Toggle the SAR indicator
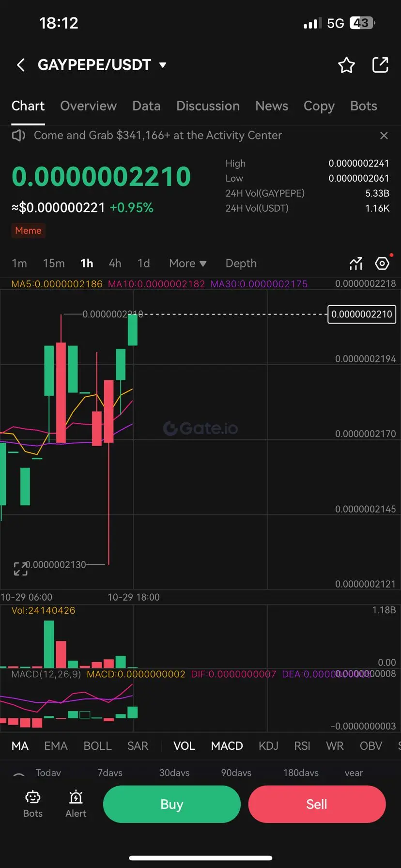Image resolution: width=401 pixels, height=868 pixels. coord(138,746)
